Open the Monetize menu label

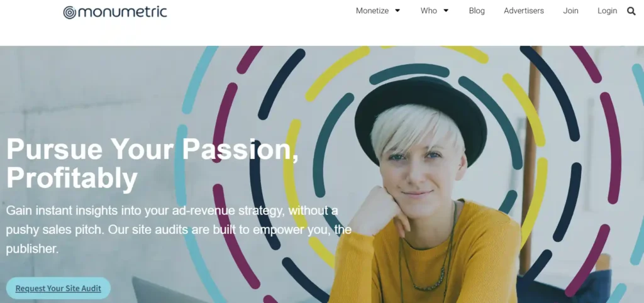pos(372,11)
